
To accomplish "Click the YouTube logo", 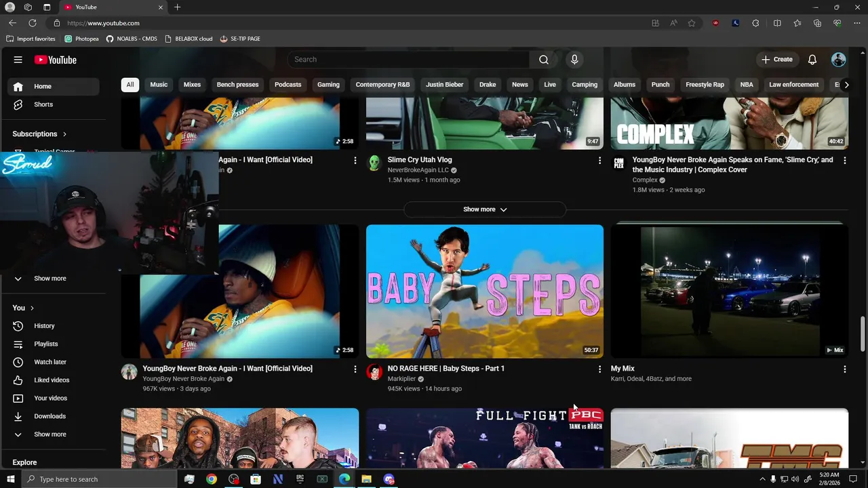I will [x=56, y=60].
